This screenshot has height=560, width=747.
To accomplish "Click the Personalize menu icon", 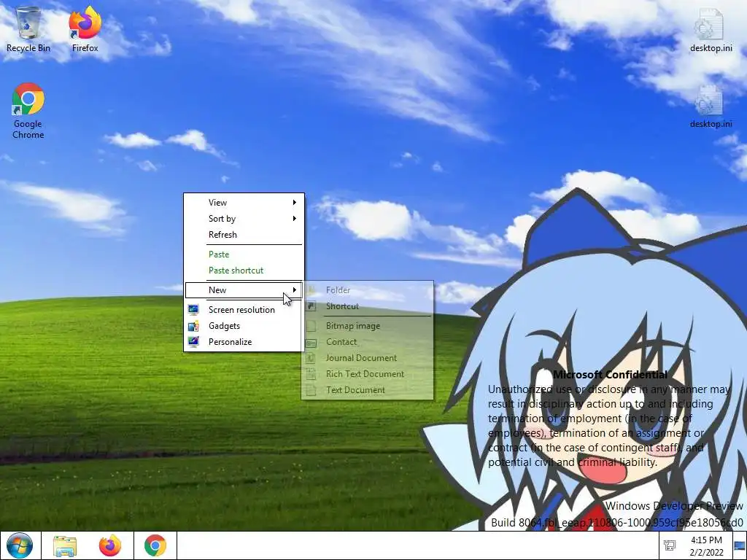I will tap(193, 341).
